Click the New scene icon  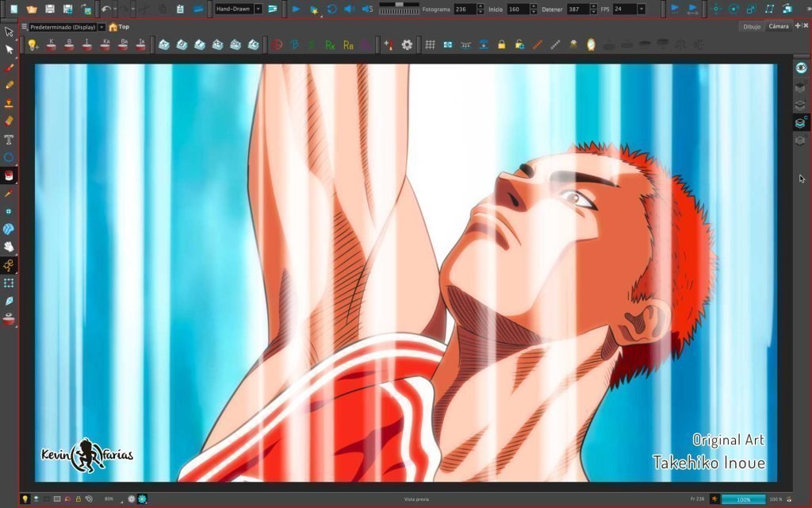[x=14, y=9]
